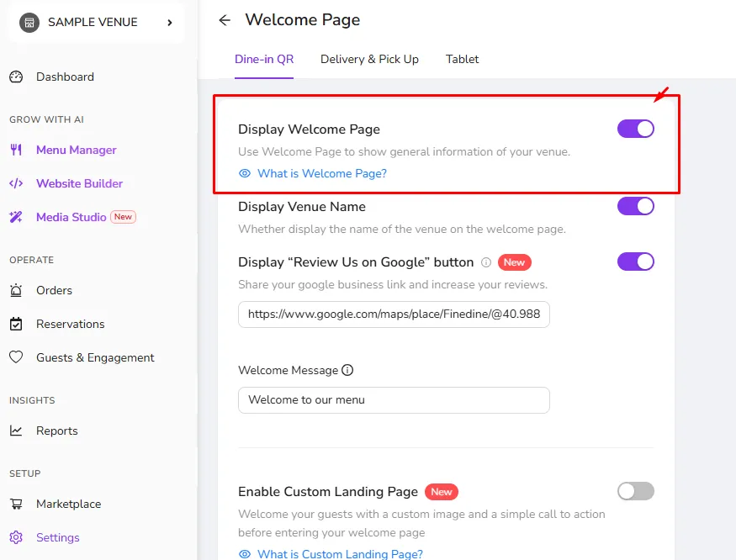Viewport: 736px width, 560px height.
Task: Click the Display Welcome Page label
Action: click(309, 129)
